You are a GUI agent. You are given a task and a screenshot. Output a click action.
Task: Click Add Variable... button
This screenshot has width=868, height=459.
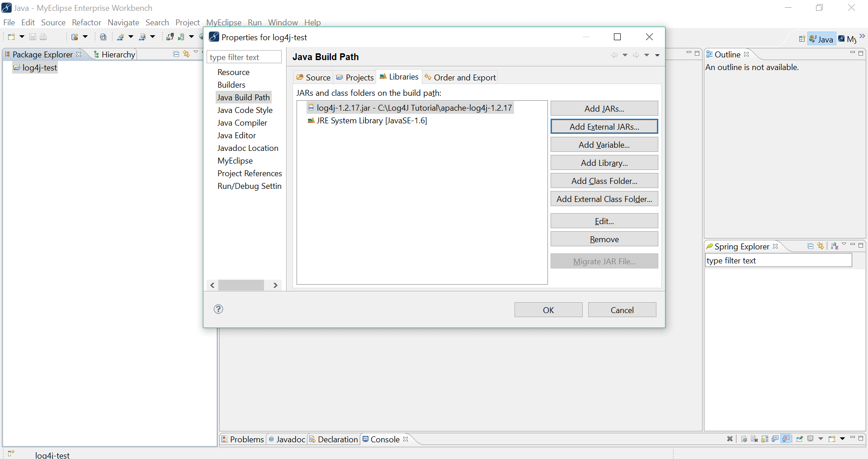(x=604, y=145)
